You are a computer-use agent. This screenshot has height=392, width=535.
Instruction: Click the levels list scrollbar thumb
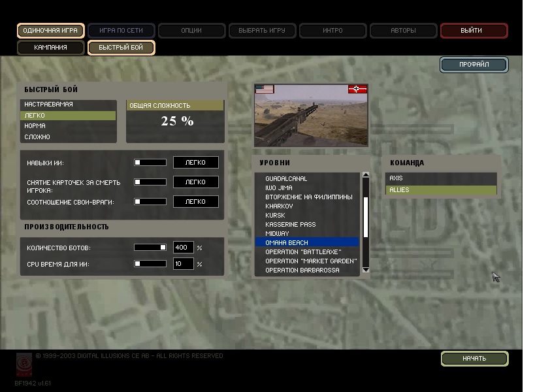(366, 217)
